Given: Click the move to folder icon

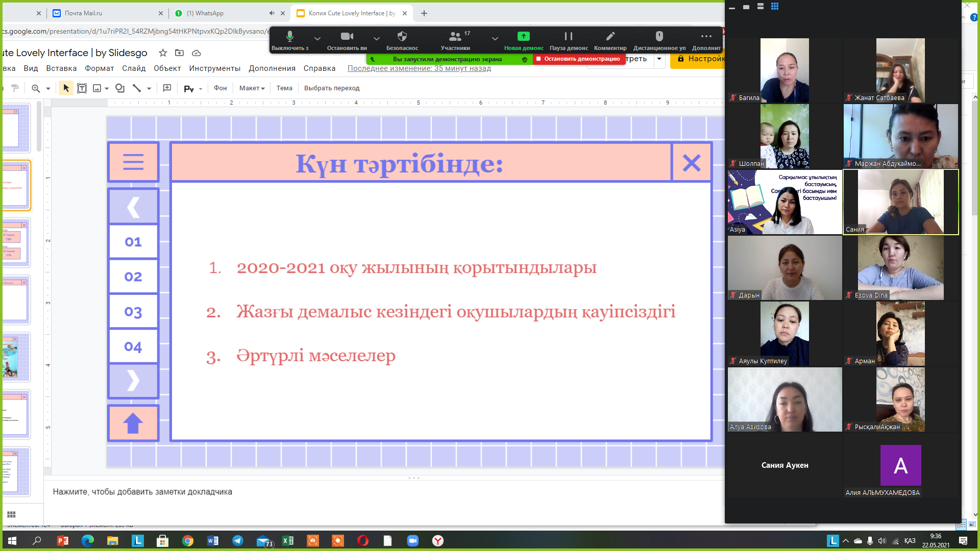Looking at the screenshot, I should pyautogui.click(x=179, y=53).
